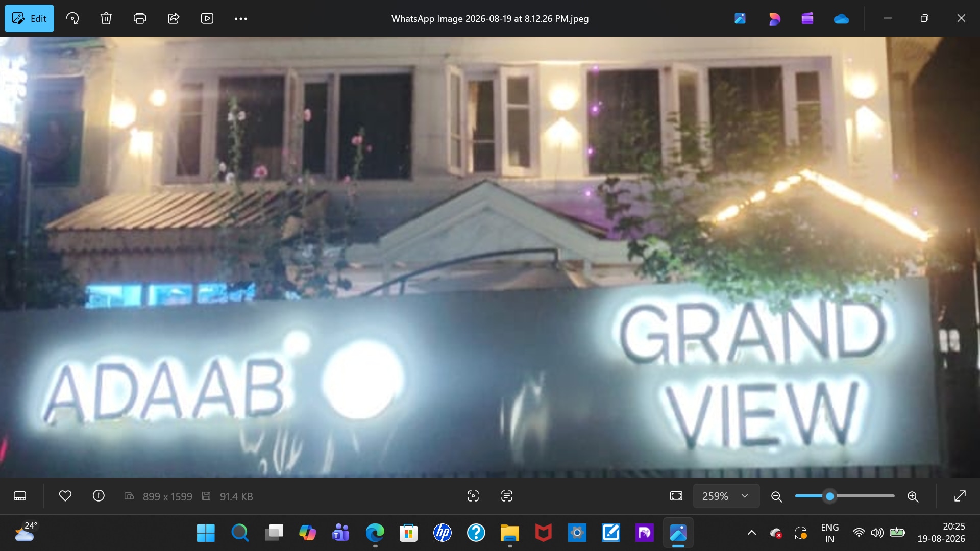This screenshot has width=980, height=551.
Task: Open Microsoft Edge from the taskbar
Action: click(x=375, y=533)
